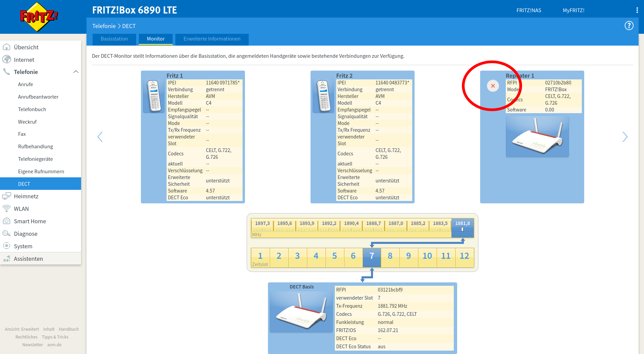644x354 pixels.
Task: Click FRITZ!OS version 162.07.21
Action: (388, 330)
